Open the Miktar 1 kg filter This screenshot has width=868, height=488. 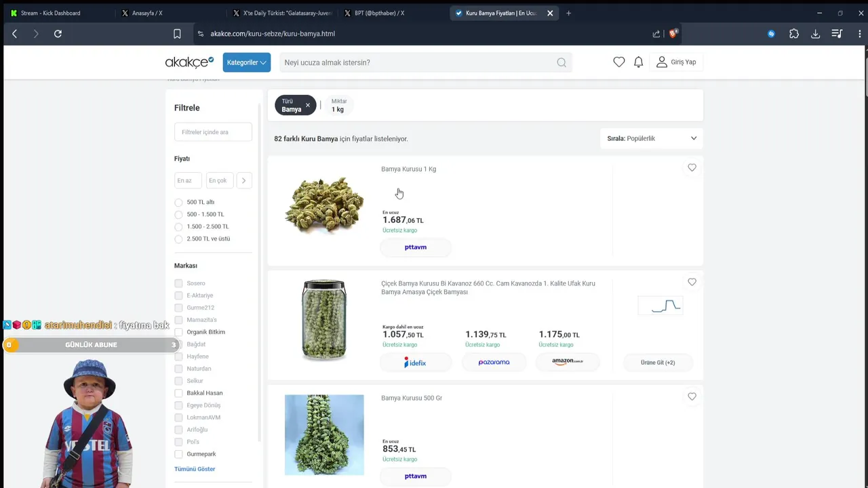click(338, 105)
